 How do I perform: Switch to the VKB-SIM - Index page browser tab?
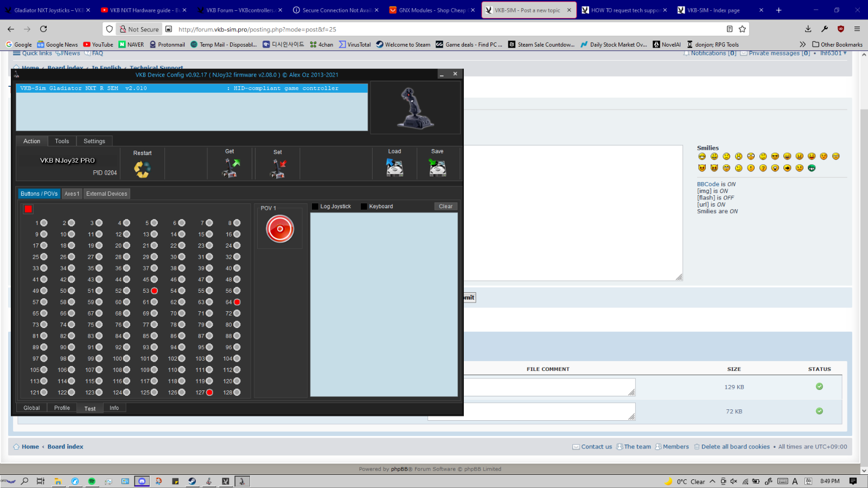pos(720,10)
